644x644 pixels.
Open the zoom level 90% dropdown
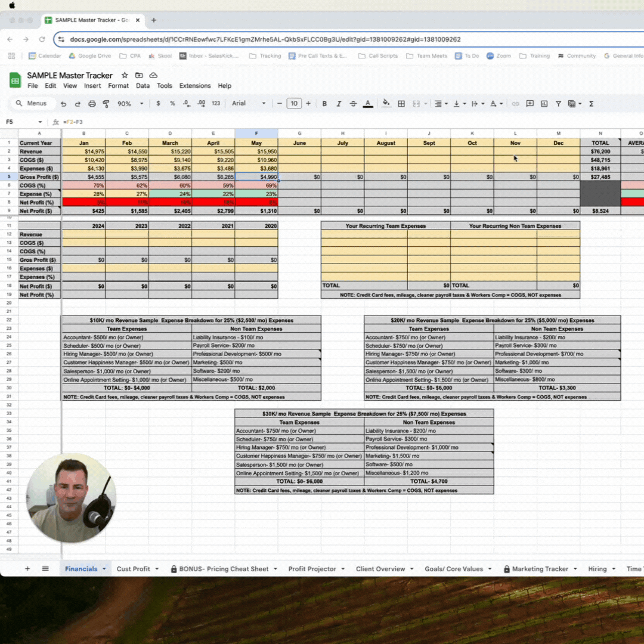click(129, 104)
